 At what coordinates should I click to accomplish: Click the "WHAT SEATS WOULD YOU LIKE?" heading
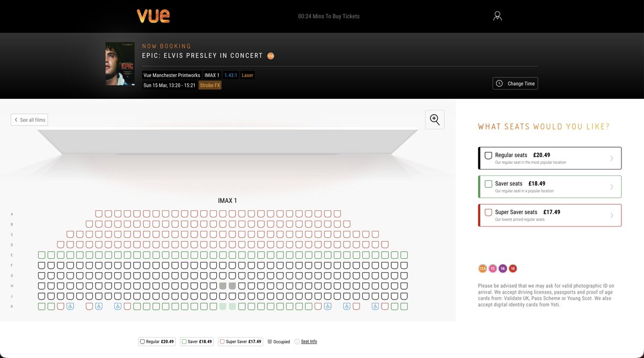tap(544, 127)
